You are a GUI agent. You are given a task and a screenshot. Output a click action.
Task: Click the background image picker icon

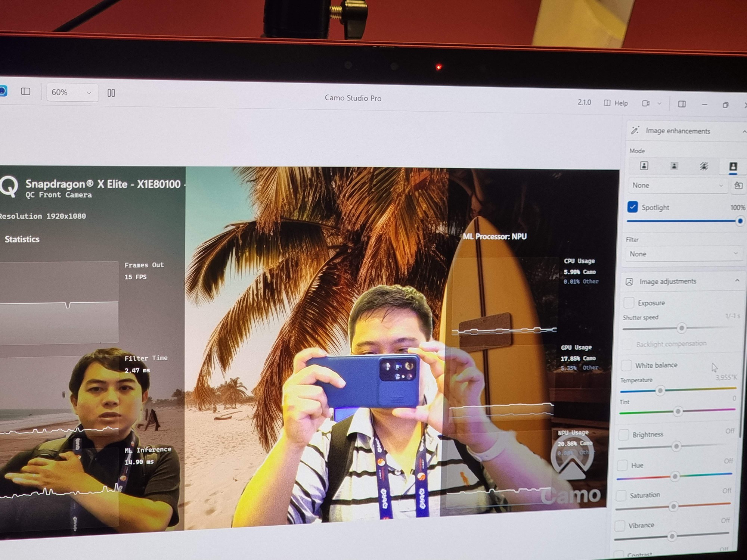tap(738, 186)
